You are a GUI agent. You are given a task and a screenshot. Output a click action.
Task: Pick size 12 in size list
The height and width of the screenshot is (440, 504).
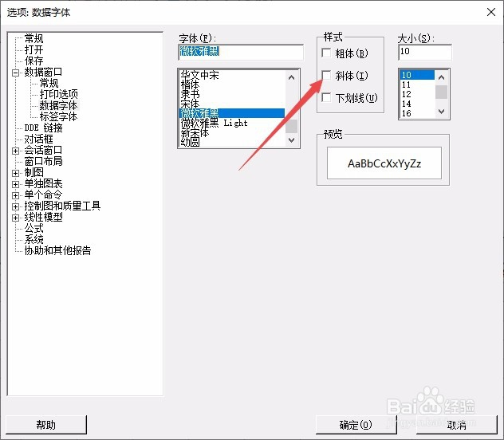pyautogui.click(x=417, y=94)
